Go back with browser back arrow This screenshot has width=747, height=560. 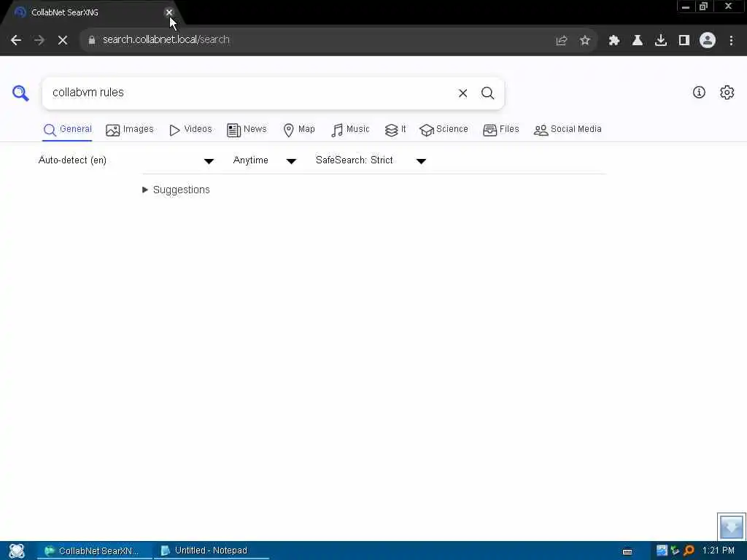tap(16, 40)
